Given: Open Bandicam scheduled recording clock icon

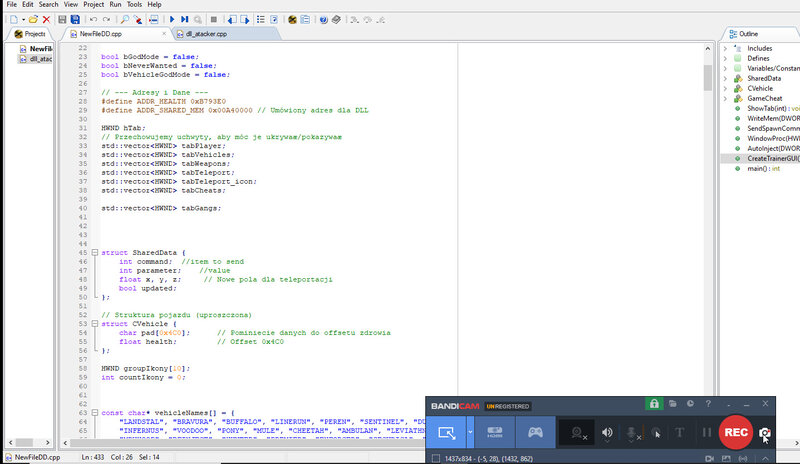Looking at the screenshot, I should (690, 404).
